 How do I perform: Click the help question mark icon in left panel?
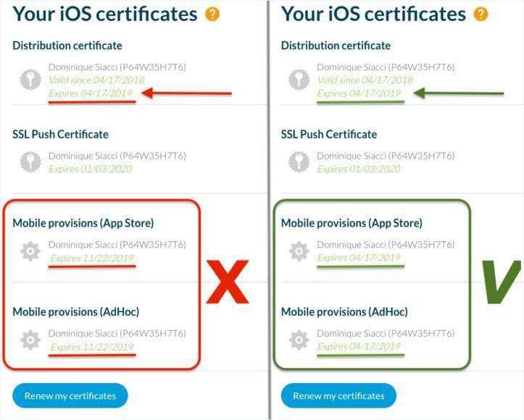212,14
